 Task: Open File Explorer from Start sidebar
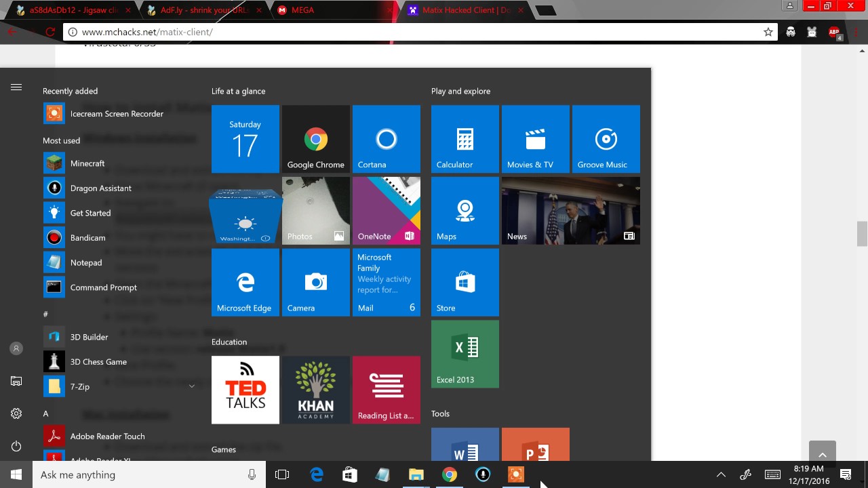(16, 382)
